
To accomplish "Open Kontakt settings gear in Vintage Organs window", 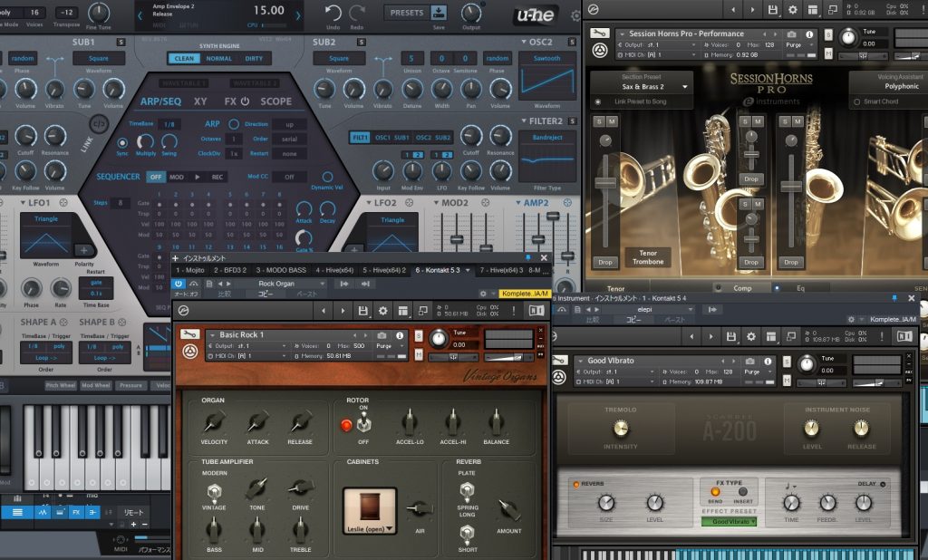I will point(382,311).
